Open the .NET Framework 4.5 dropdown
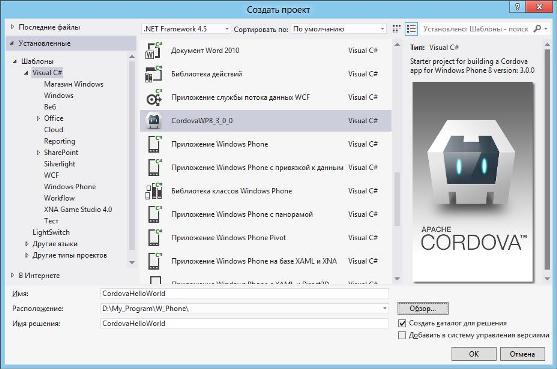The width and height of the screenshot is (557, 369). (x=186, y=29)
